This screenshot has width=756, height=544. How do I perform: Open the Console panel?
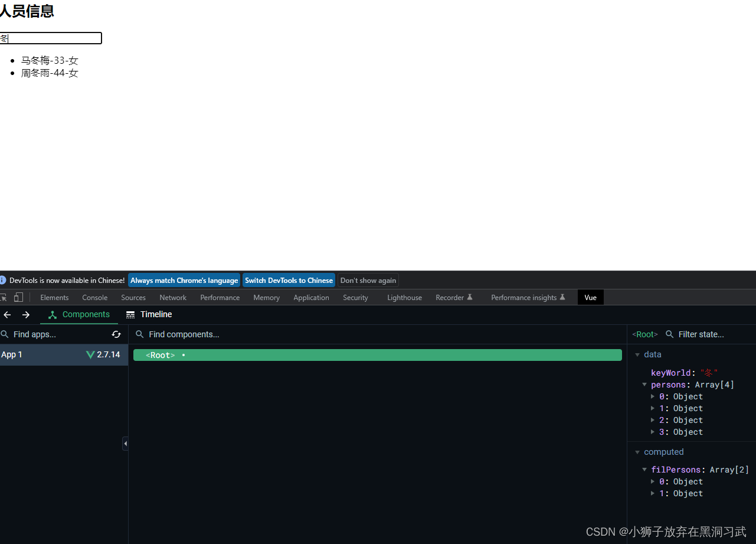[x=94, y=297]
